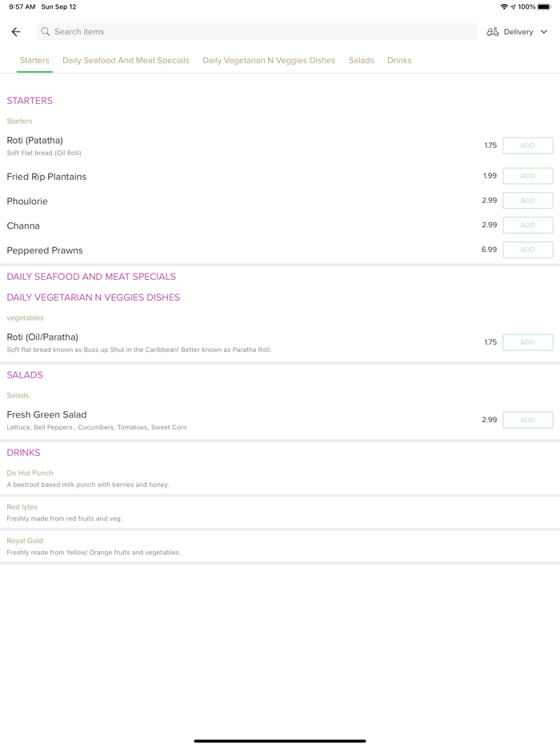
Task: Expand the Daily Seafood And Meat Specials section
Action: click(91, 277)
